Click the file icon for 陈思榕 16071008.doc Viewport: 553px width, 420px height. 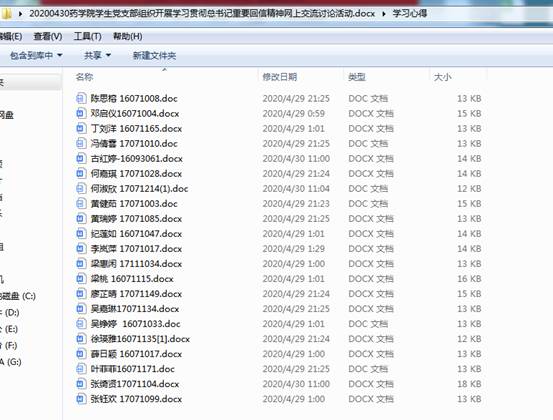81,98
